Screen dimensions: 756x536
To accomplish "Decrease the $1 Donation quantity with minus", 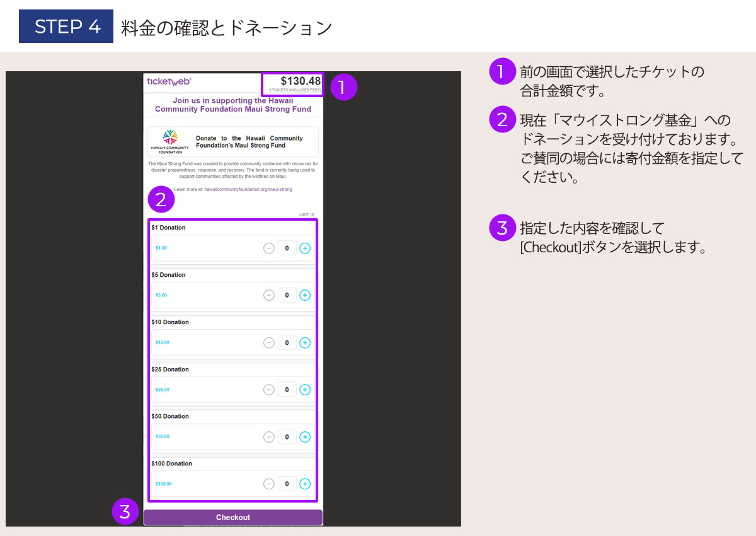I will (x=269, y=248).
